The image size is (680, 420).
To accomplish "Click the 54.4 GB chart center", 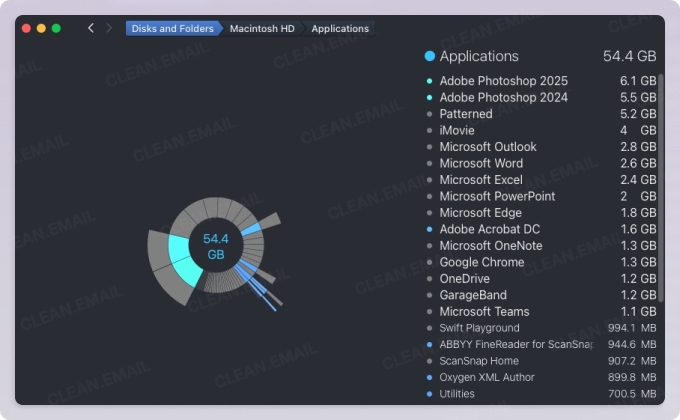I will click(216, 246).
